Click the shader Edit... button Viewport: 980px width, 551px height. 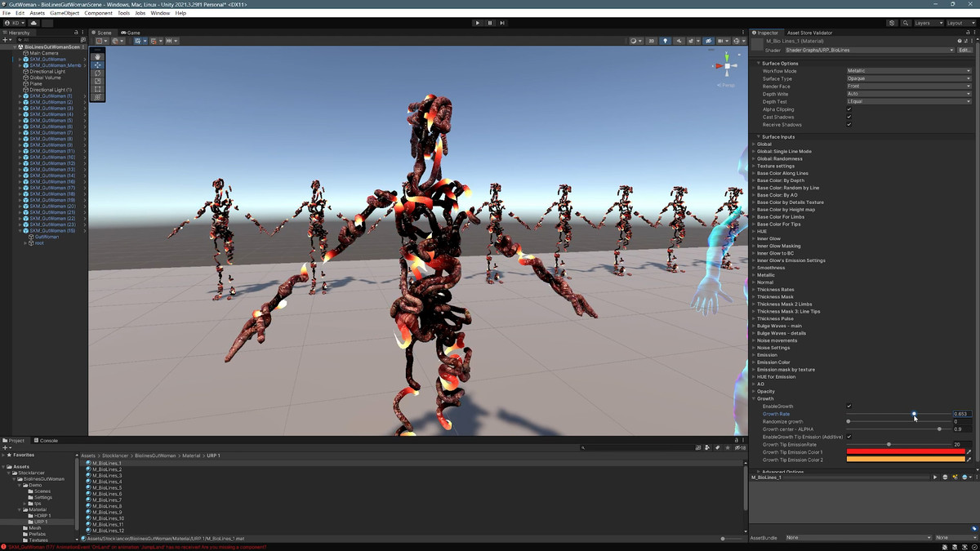point(964,50)
